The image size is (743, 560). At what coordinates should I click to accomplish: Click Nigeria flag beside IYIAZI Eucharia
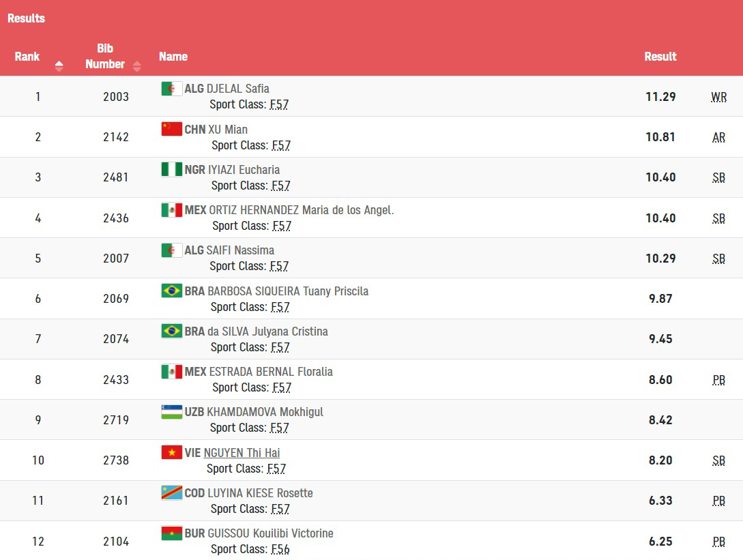pos(171,169)
